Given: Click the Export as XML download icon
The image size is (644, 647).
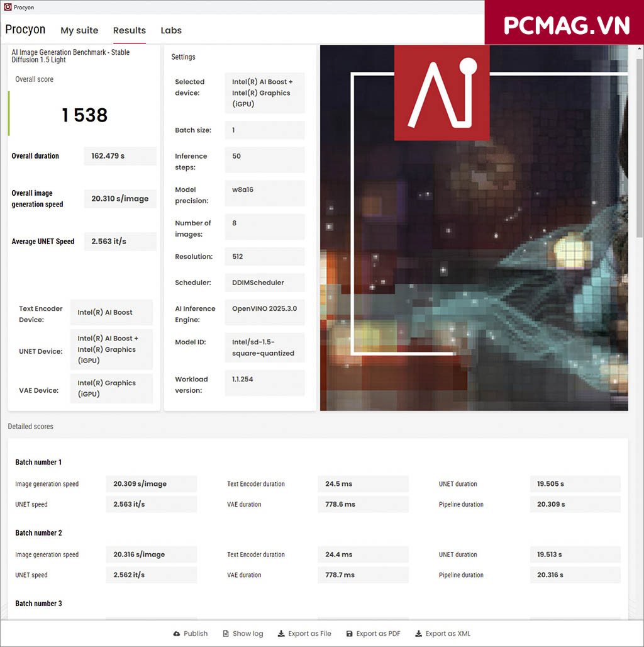Looking at the screenshot, I should pyautogui.click(x=418, y=634).
